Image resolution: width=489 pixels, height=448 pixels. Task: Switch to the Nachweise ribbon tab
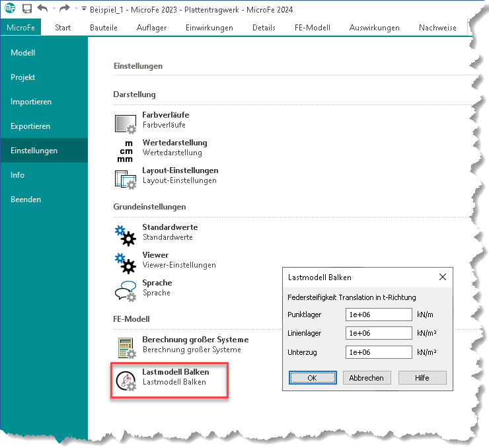click(437, 28)
